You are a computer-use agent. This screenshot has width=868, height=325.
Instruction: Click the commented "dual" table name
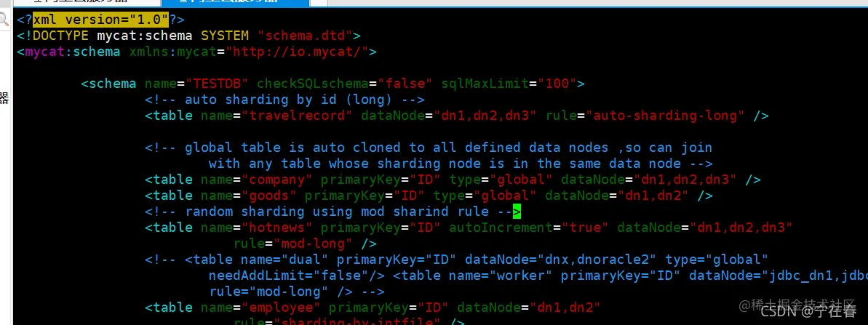click(305, 260)
